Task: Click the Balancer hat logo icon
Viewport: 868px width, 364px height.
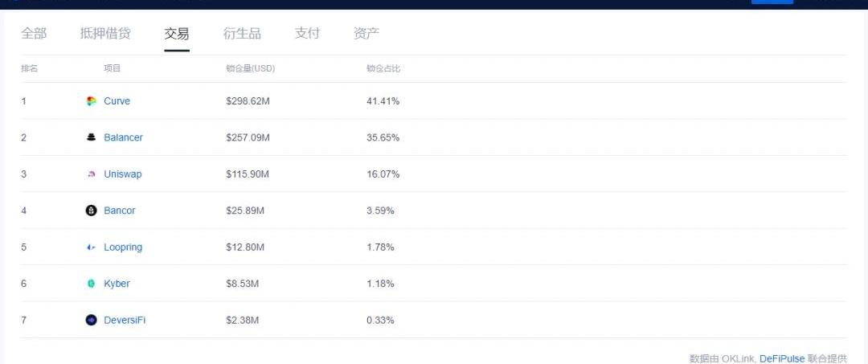Action: click(x=92, y=137)
